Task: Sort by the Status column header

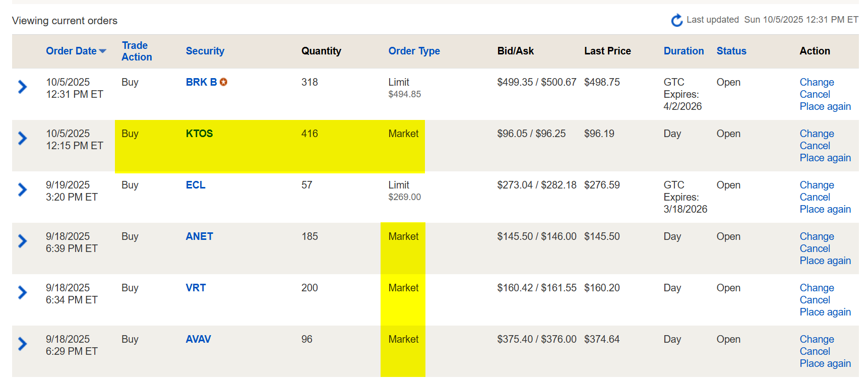Action: click(731, 51)
